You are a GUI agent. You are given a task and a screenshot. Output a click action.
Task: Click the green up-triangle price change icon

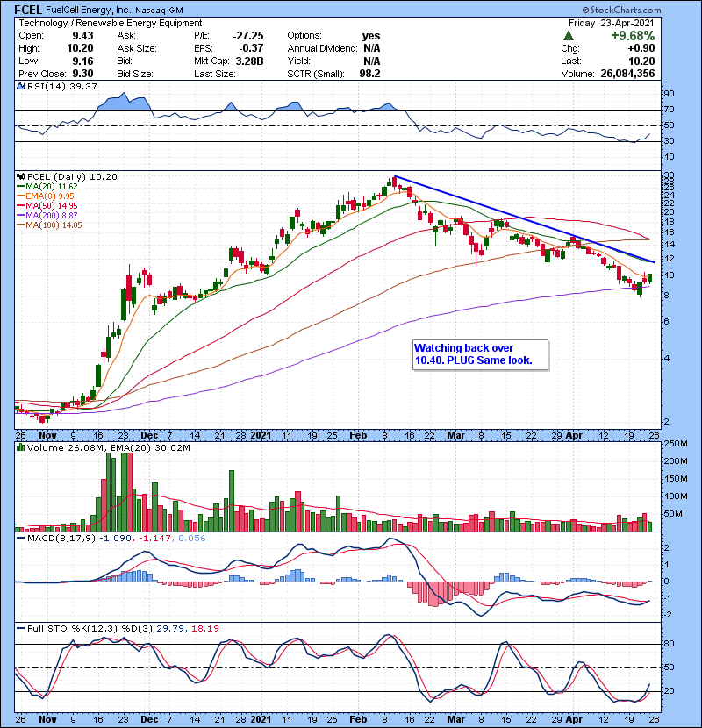[569, 36]
